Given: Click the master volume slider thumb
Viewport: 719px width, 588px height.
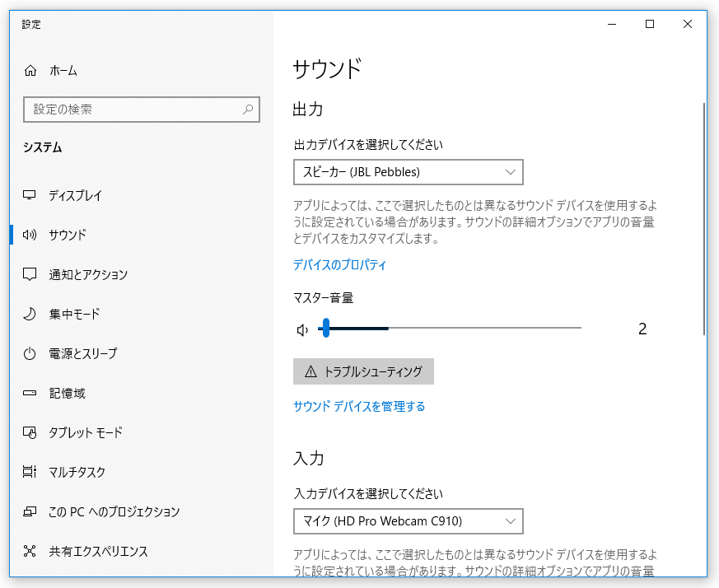Looking at the screenshot, I should point(325,328).
